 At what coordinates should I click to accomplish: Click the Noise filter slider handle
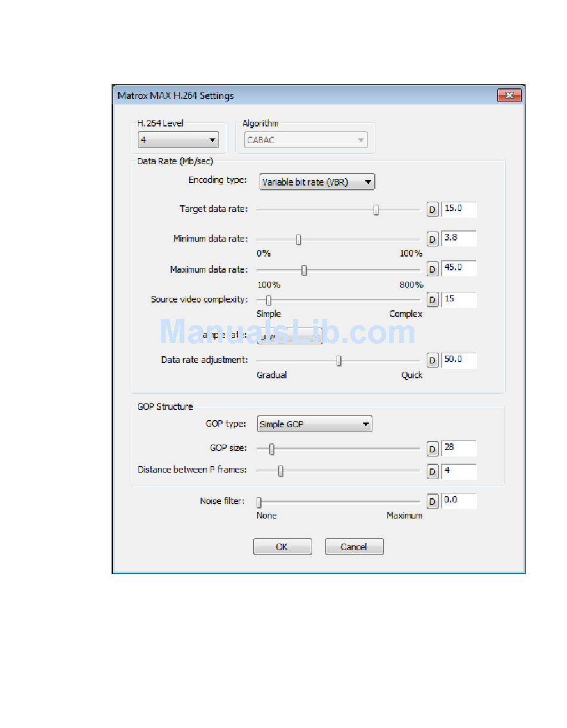(259, 502)
